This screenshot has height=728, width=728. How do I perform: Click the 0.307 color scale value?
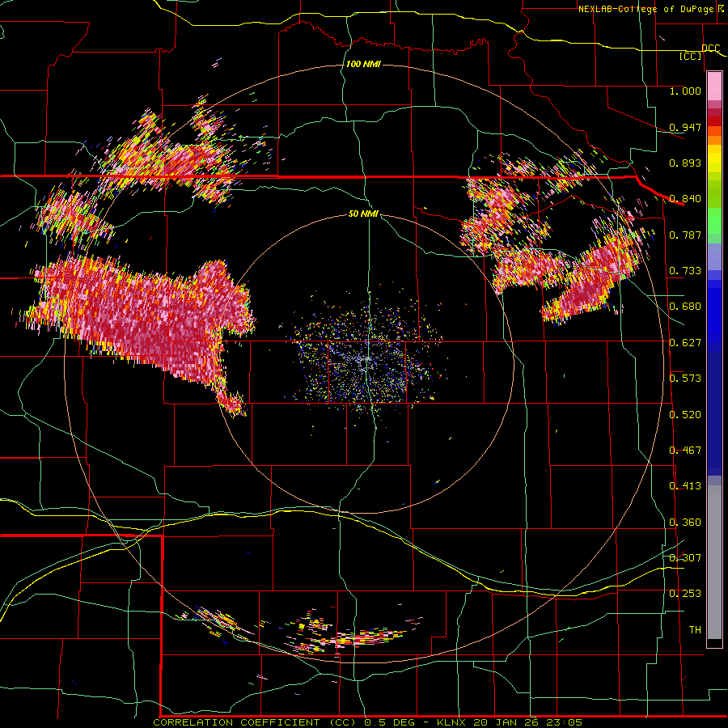pos(685,558)
